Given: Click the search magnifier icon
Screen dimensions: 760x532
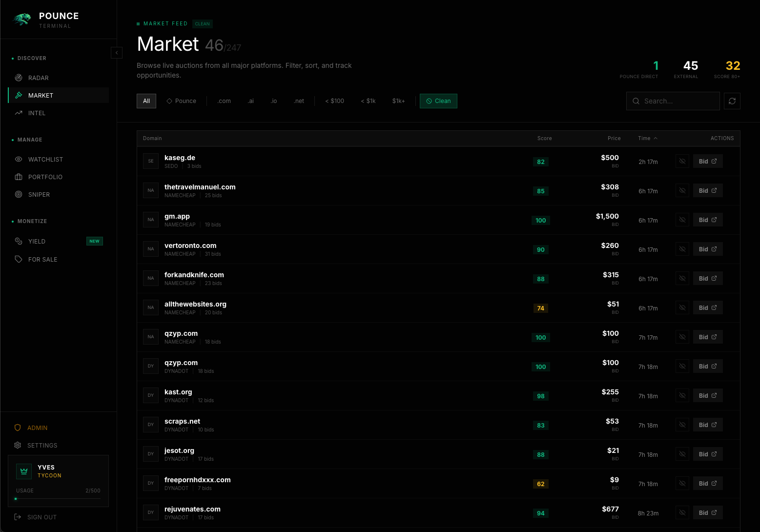Looking at the screenshot, I should (x=636, y=101).
